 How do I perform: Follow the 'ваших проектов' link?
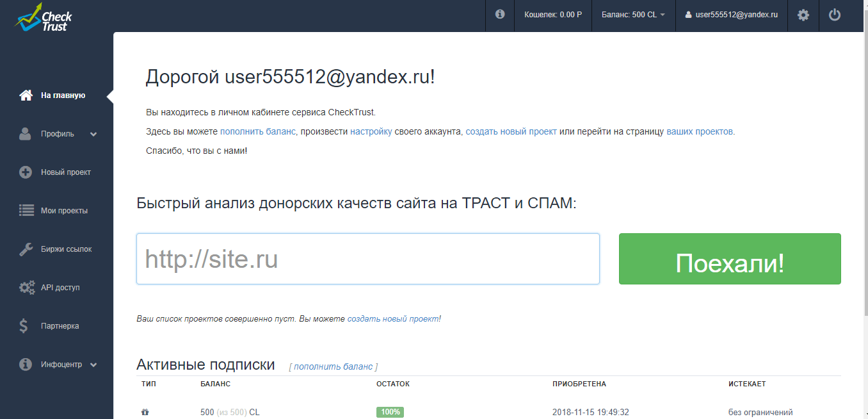point(700,131)
